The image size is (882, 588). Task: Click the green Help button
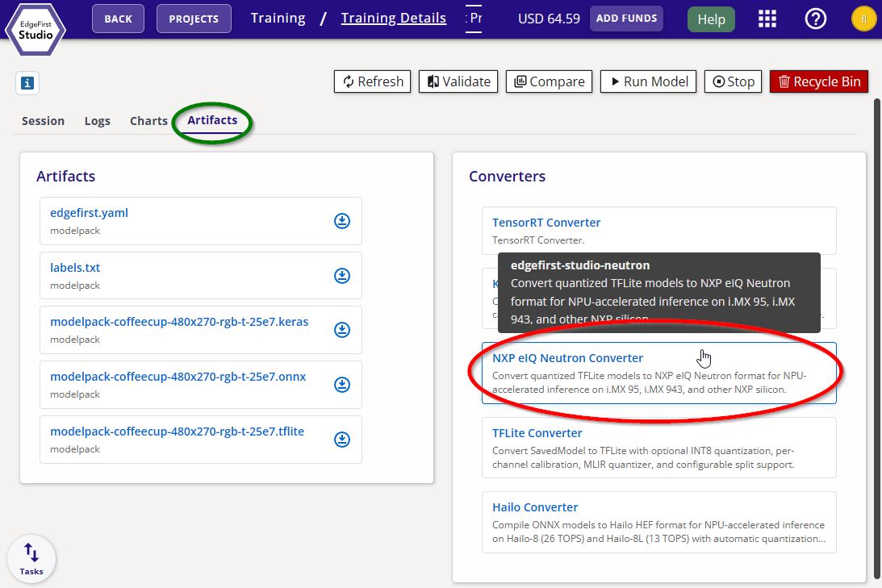tap(711, 19)
